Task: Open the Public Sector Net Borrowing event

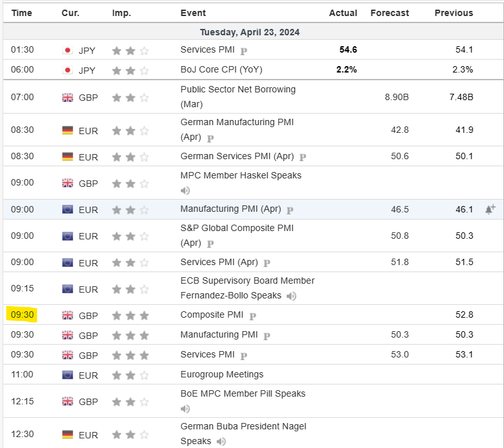Action: pos(237,90)
